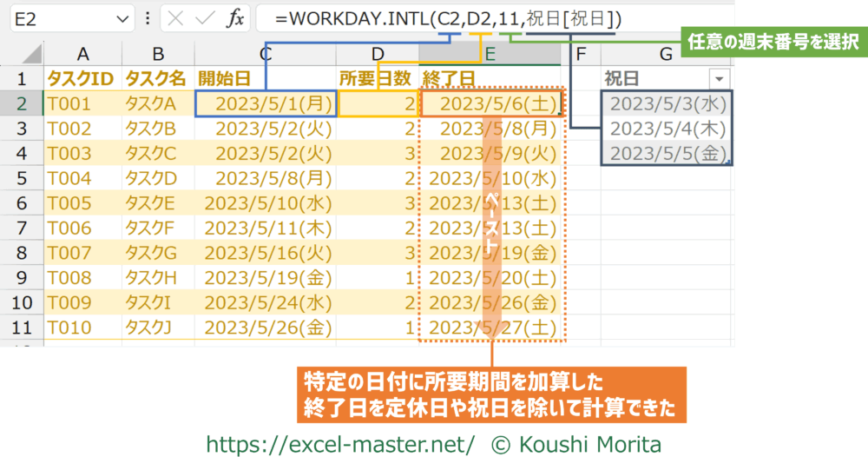868x457 pixels.
Task: Select the タスクE task name cell
Action: point(156,204)
